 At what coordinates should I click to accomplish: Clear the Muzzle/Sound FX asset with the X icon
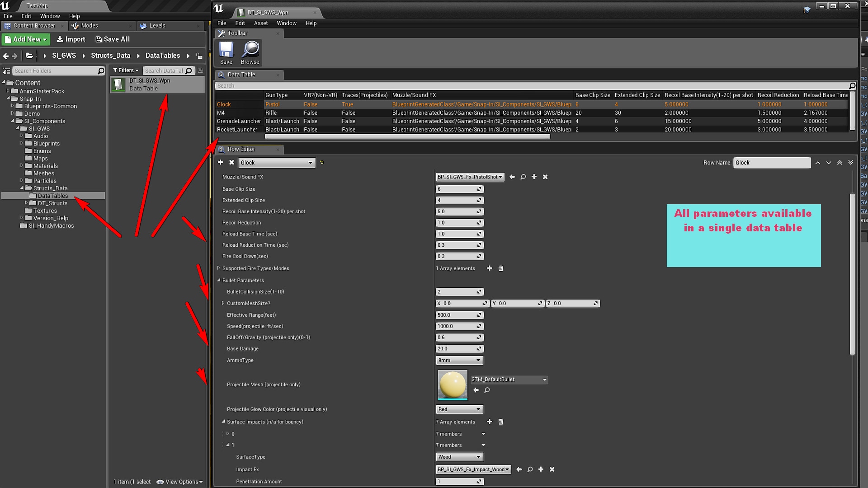click(545, 177)
